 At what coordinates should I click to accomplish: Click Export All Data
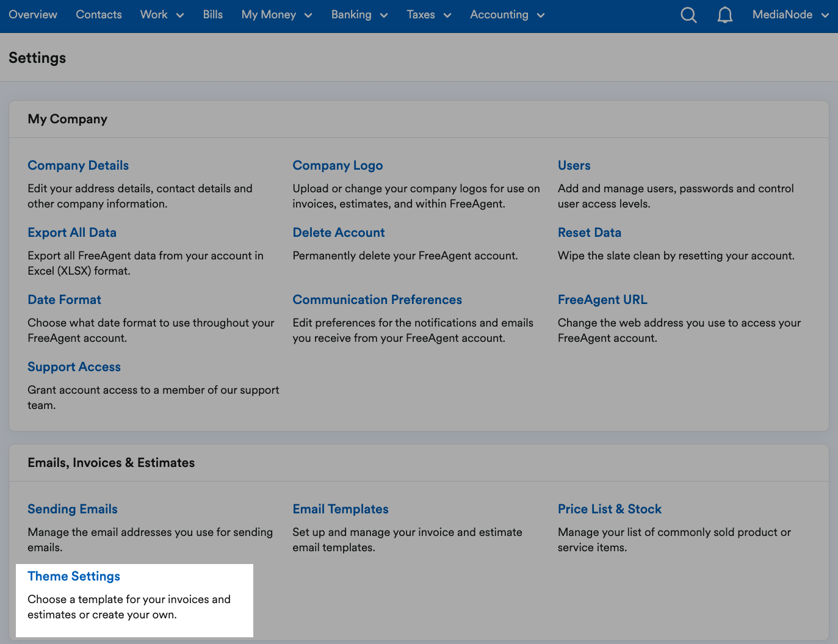coord(71,233)
